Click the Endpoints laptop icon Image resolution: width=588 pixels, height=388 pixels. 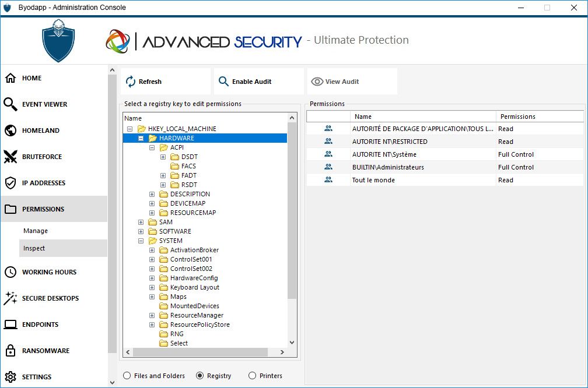coord(10,324)
